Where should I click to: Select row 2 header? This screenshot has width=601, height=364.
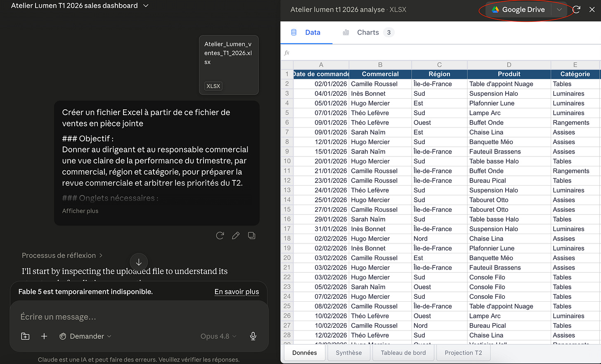click(287, 84)
